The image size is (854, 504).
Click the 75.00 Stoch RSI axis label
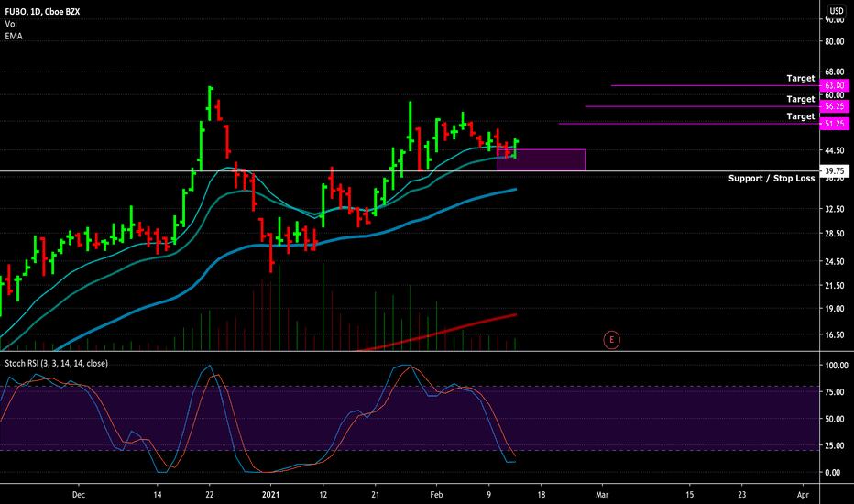tap(835, 392)
